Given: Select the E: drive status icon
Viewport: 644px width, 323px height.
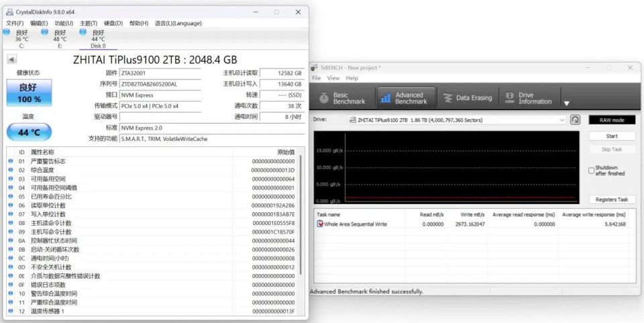Looking at the screenshot, I should 45,32.
